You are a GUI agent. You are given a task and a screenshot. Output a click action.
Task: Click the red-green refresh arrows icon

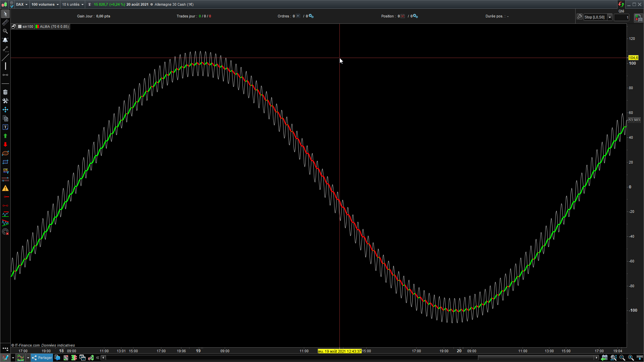pos(621,4)
